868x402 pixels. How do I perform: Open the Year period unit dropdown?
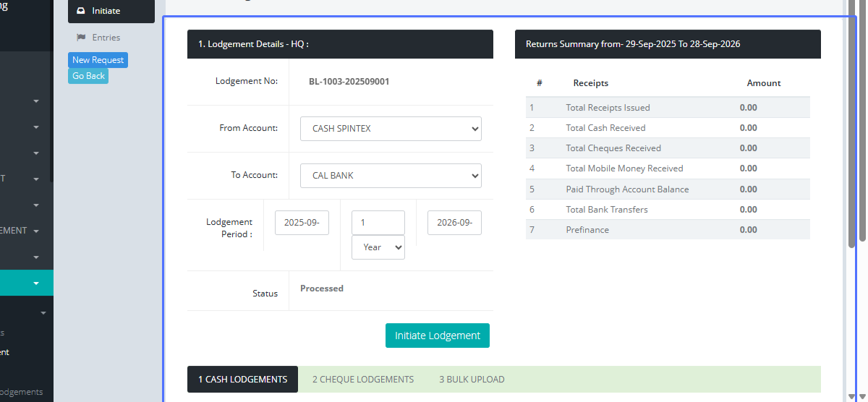coord(378,247)
